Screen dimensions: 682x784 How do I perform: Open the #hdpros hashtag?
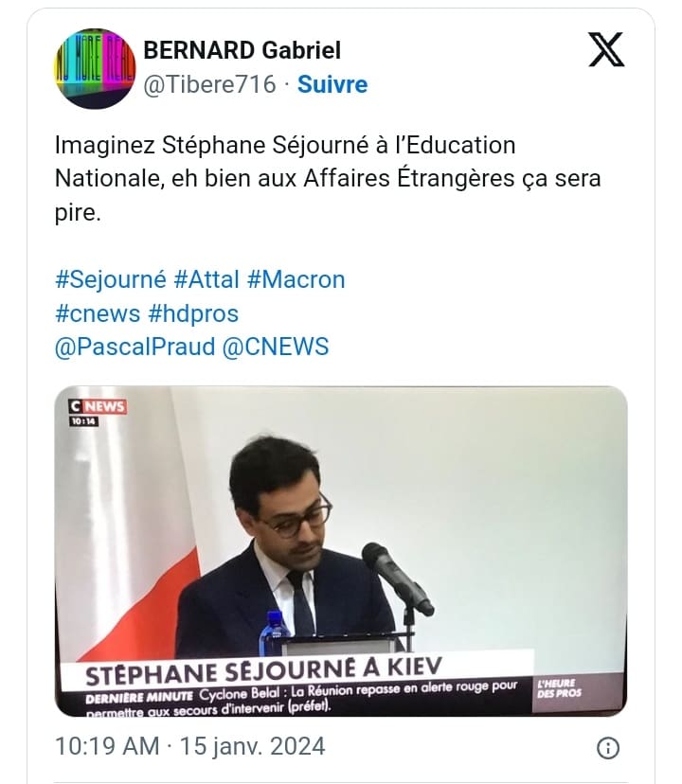[193, 314]
